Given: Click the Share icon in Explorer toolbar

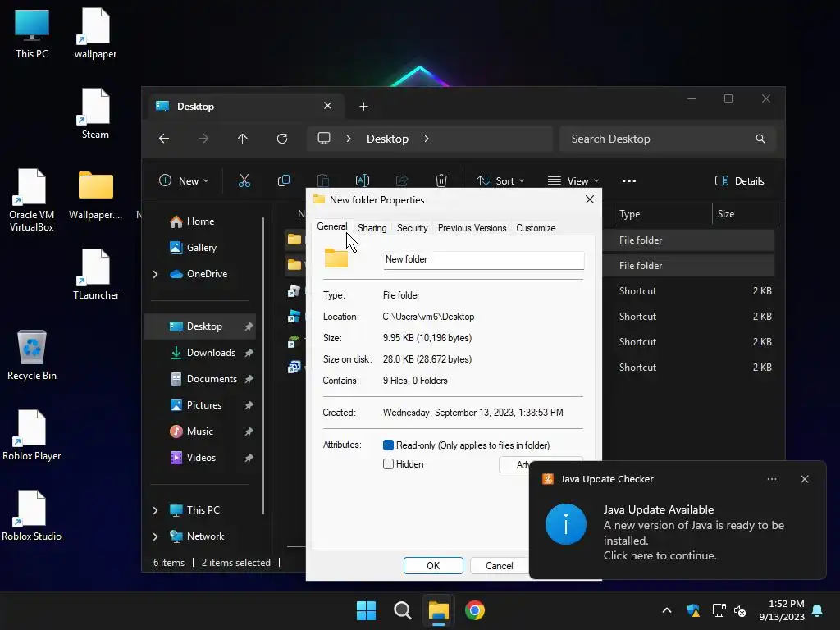Looking at the screenshot, I should coord(402,181).
